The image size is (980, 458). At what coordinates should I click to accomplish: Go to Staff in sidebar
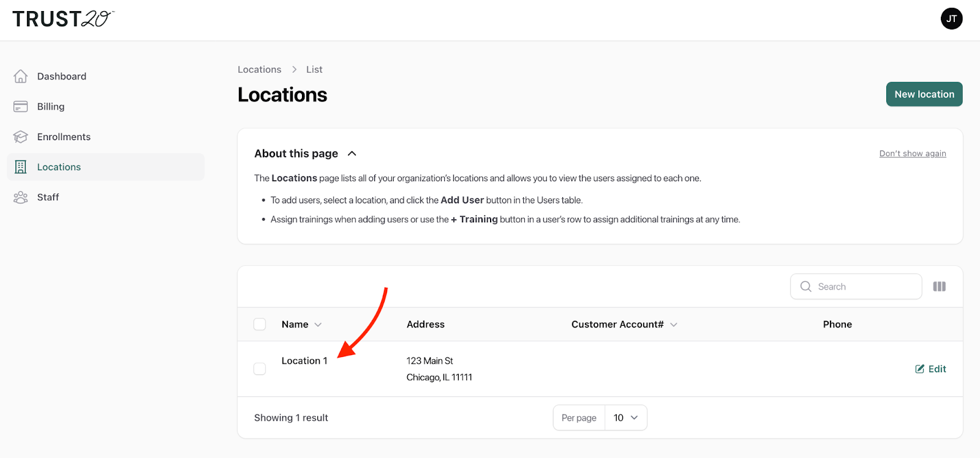point(48,197)
